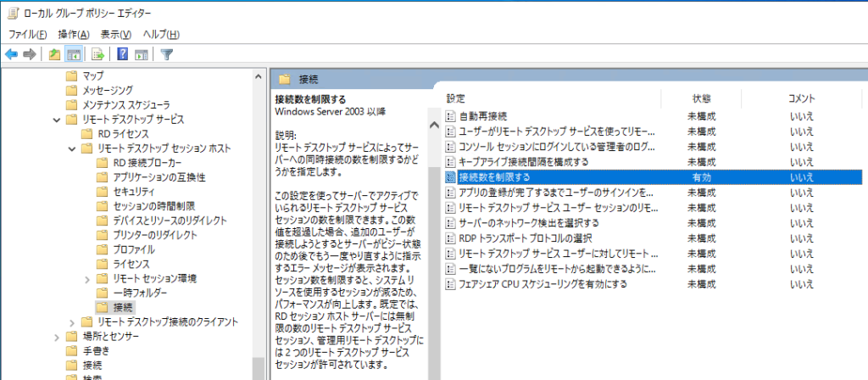The height and width of the screenshot is (380, 868).
Task: Select the アプリケーションの互換性 folder
Action: pos(159,177)
